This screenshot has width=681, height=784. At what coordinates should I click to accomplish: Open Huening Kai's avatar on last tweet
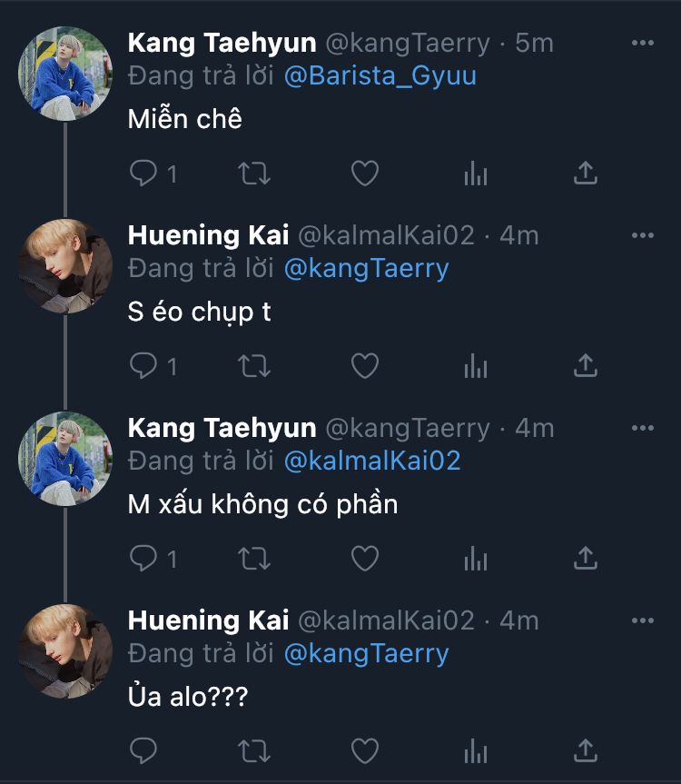coord(65,650)
